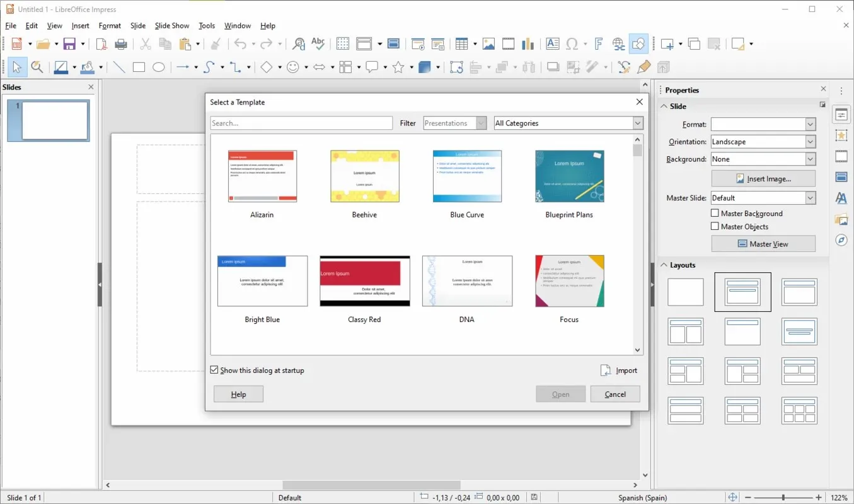Image resolution: width=854 pixels, height=504 pixels.
Task: Select the Ellipse drawing tool
Action: point(159,67)
